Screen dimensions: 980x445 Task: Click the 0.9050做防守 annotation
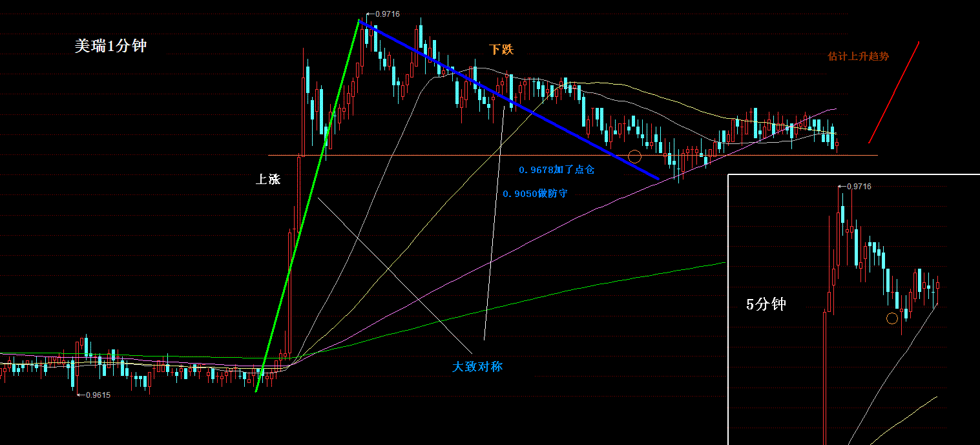coord(535,193)
